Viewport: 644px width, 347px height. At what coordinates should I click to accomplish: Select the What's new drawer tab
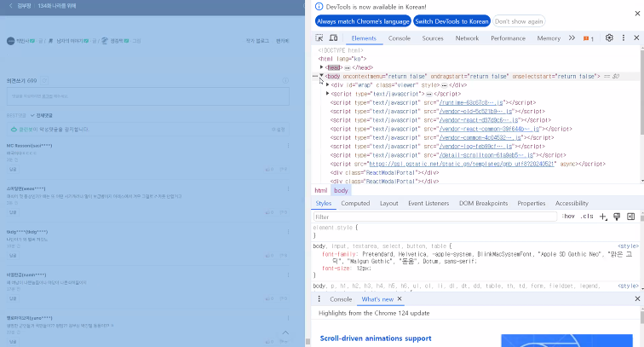[377, 299]
